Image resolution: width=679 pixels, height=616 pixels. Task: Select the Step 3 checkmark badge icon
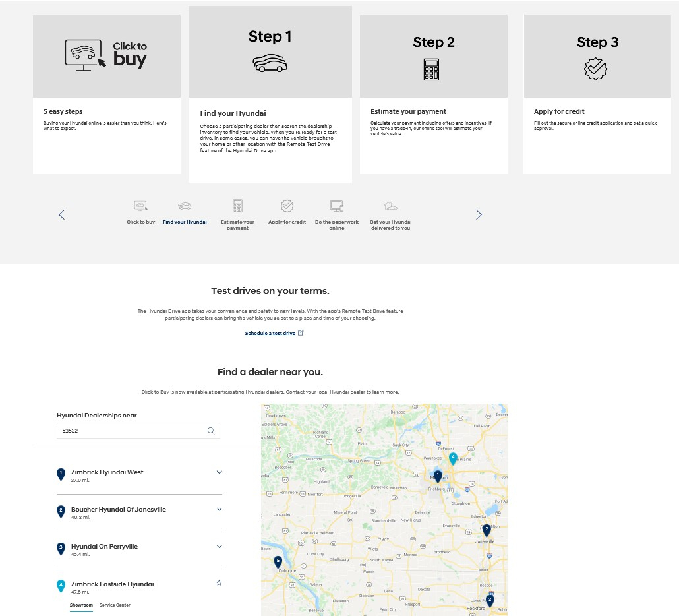point(595,69)
